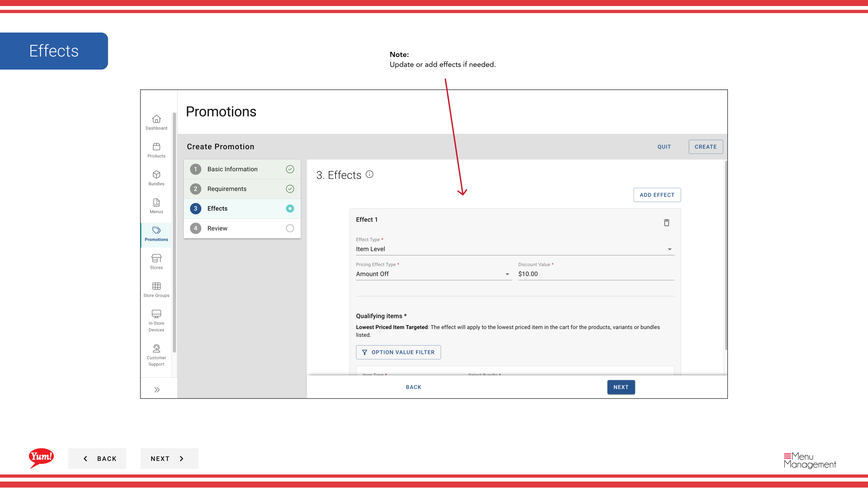Go to step 4 Review
Image resolution: width=868 pixels, height=488 pixels.
[242, 228]
